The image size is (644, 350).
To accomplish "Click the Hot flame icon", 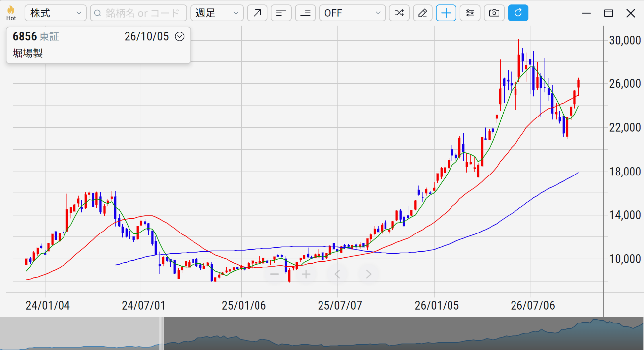I will click(11, 13).
